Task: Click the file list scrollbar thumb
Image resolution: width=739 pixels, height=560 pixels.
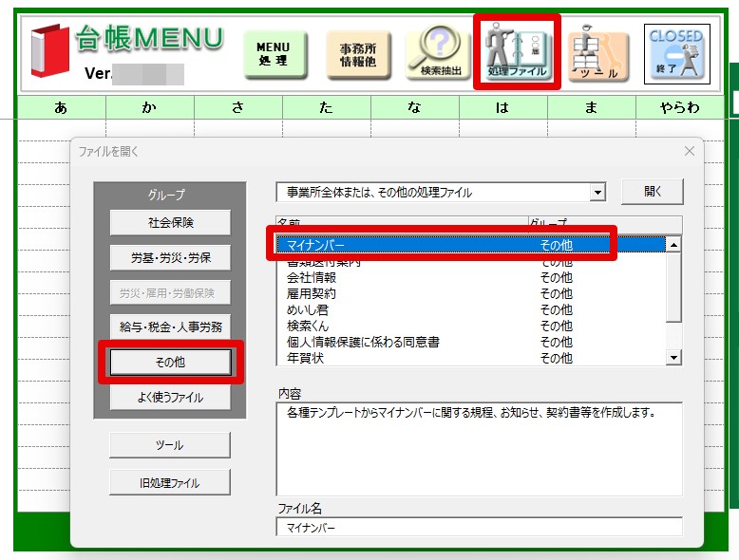Action: point(674,288)
